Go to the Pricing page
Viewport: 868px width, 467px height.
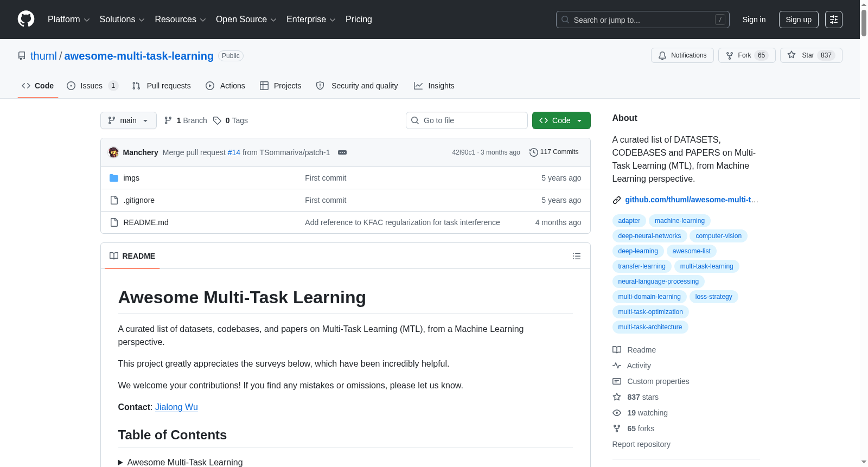[359, 20]
